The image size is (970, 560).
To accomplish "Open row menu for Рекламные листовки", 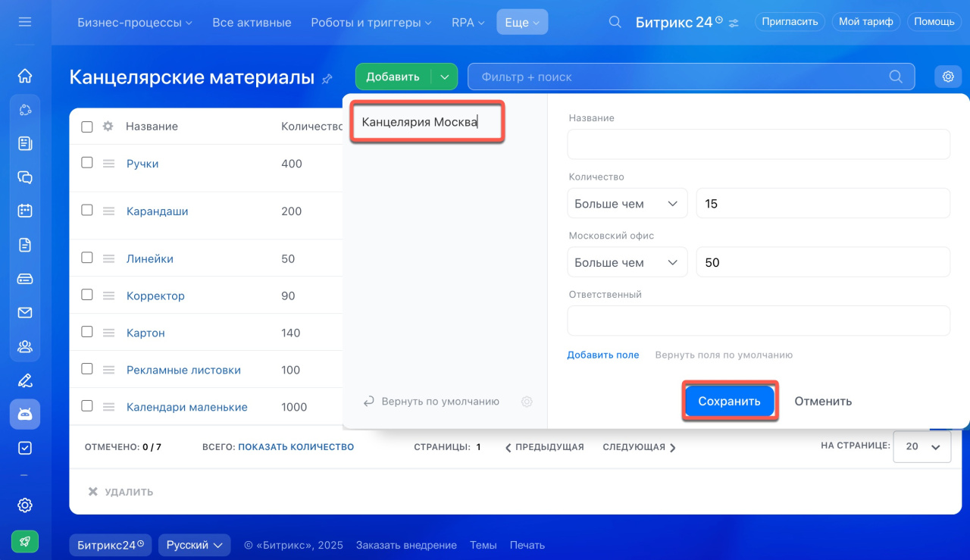I will [x=108, y=370].
